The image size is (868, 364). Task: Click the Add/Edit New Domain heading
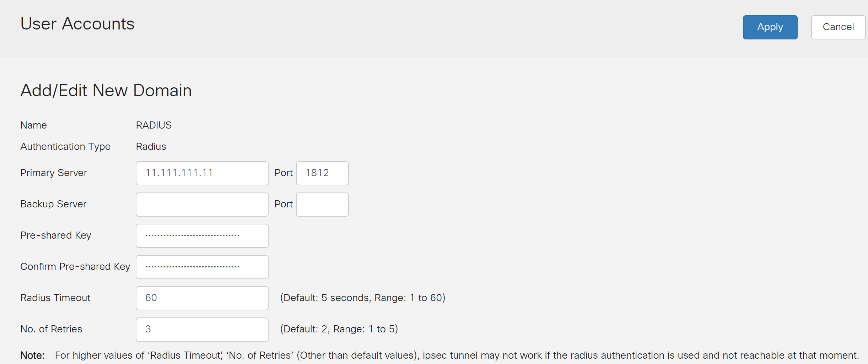pyautogui.click(x=106, y=91)
